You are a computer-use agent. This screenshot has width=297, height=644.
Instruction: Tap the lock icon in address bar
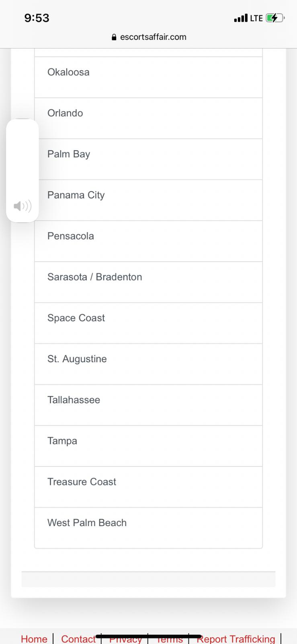click(x=114, y=37)
